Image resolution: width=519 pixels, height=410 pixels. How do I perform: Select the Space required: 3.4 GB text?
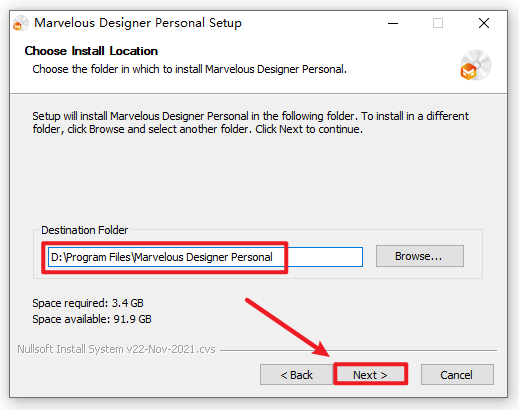(88, 303)
